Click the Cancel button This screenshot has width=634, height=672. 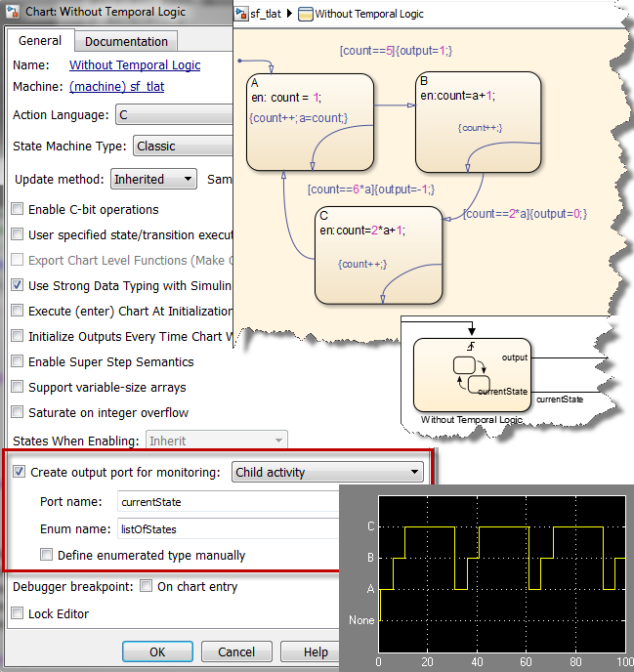tap(236, 651)
